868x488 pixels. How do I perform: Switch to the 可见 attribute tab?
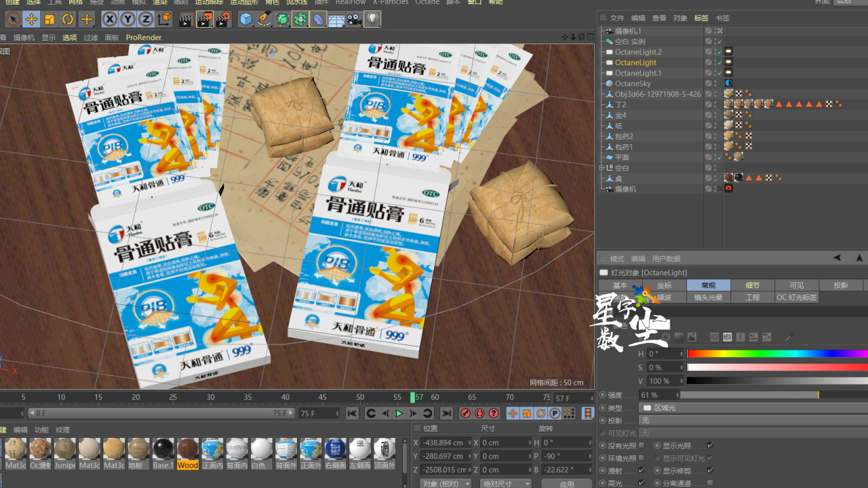click(797, 285)
